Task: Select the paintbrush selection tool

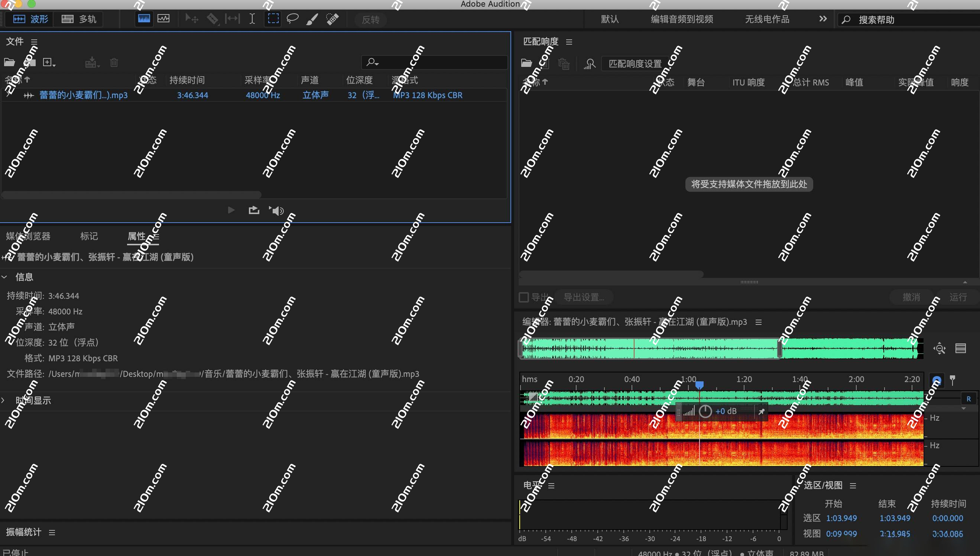Action: coord(312,18)
